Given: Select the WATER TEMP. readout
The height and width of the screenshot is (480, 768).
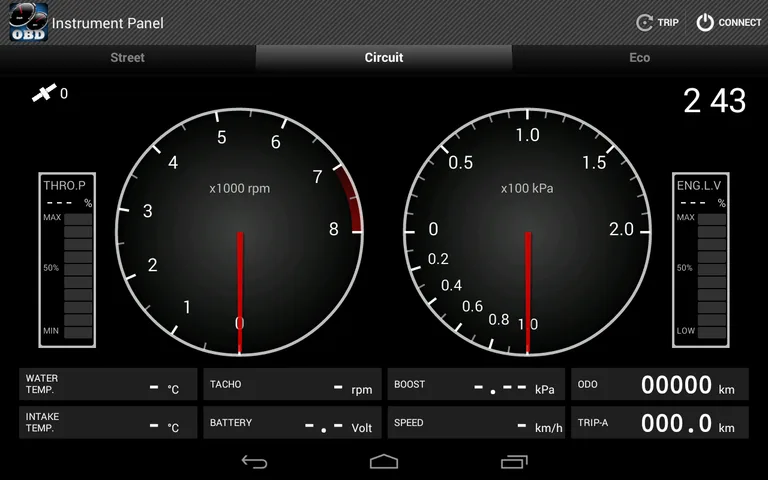Looking at the screenshot, I should click(x=108, y=384).
